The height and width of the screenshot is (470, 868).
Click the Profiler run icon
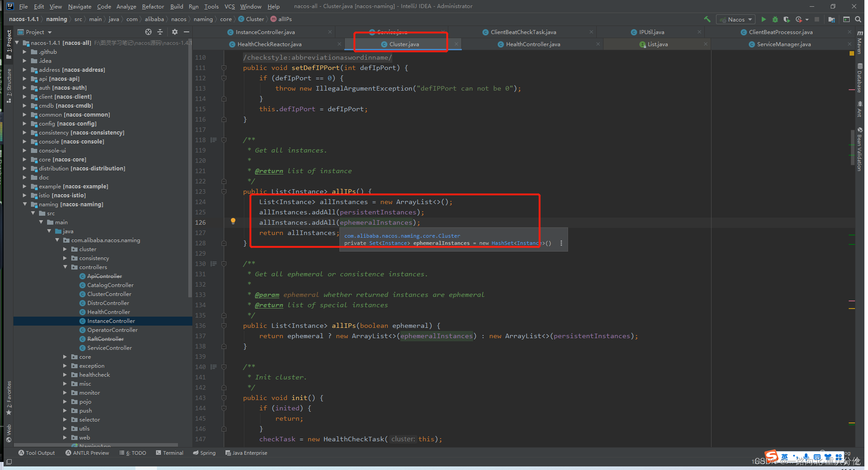point(799,19)
